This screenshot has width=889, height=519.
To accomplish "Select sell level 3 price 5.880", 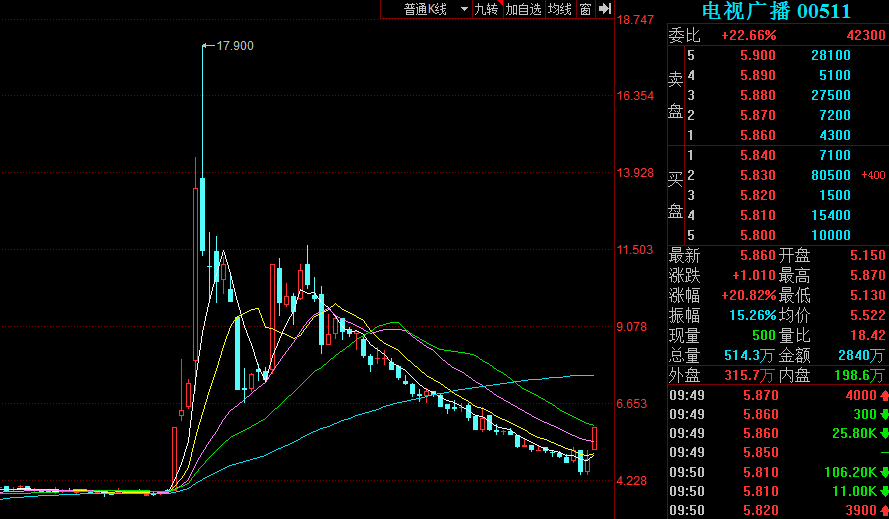I will tap(757, 95).
